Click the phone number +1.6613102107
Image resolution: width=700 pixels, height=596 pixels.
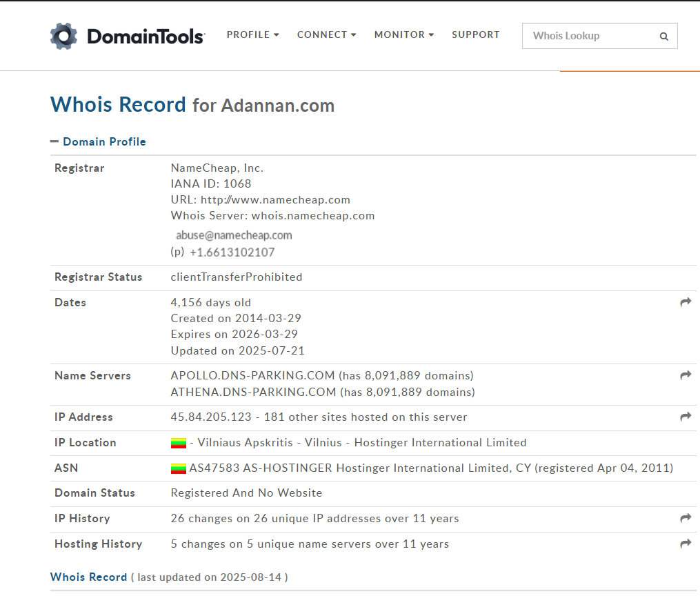click(232, 252)
